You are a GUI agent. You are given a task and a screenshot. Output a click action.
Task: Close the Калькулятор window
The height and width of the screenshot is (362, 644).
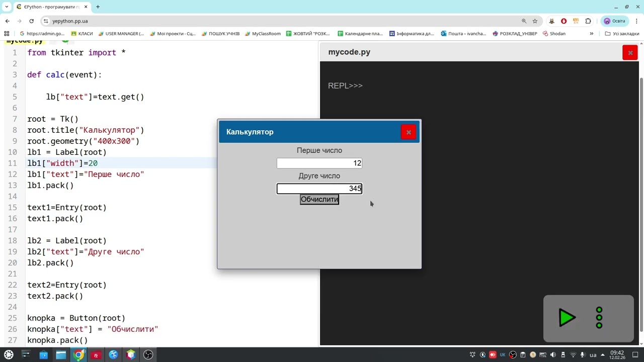pos(409,132)
